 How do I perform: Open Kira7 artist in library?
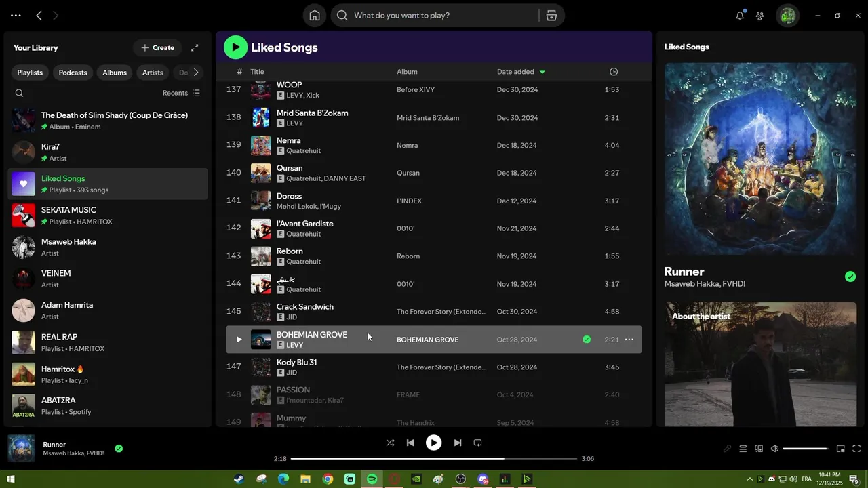(x=108, y=152)
